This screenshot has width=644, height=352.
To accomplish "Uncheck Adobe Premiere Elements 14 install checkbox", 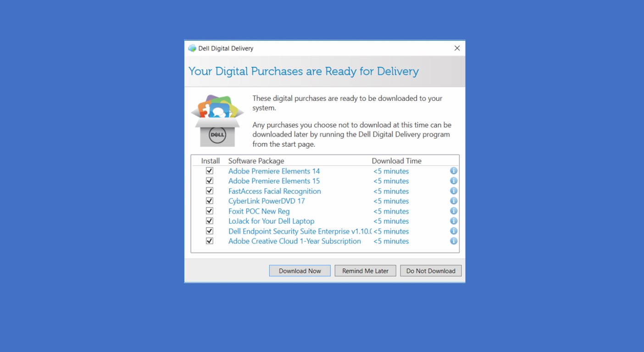I will (x=210, y=170).
